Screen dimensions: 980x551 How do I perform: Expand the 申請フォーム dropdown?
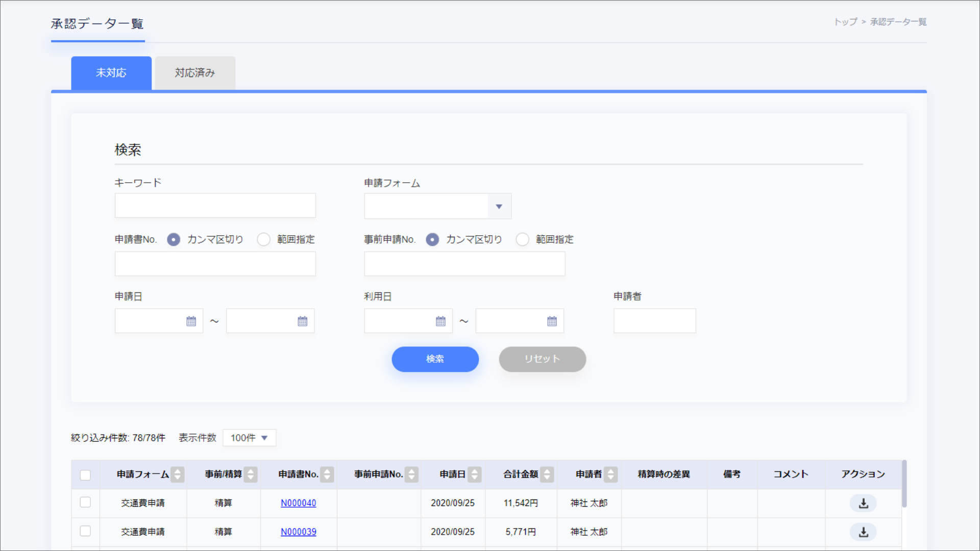499,207
